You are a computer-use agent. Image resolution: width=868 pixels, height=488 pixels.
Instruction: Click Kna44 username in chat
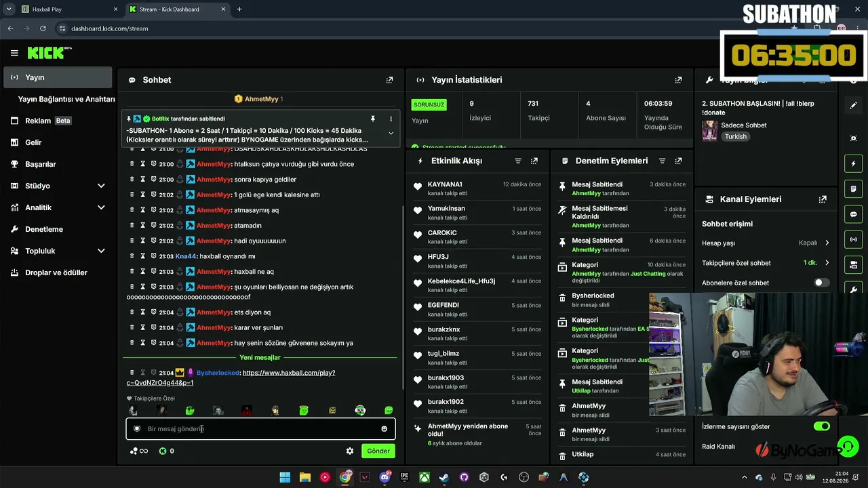click(x=185, y=256)
